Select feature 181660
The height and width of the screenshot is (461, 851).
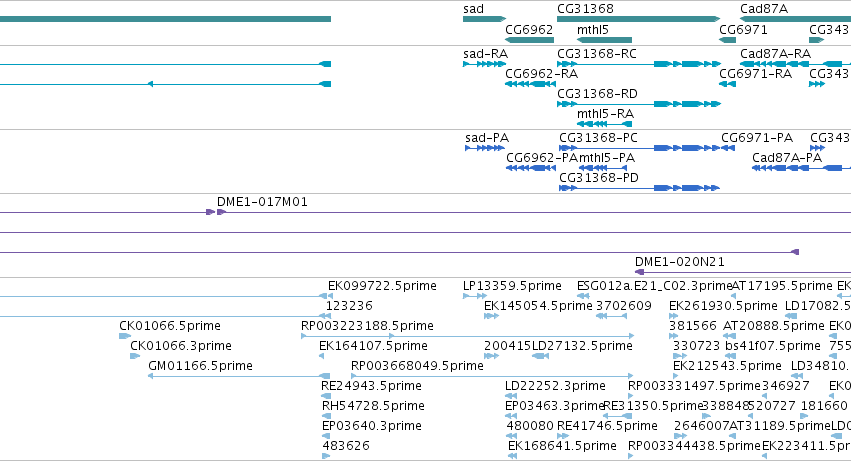point(824,407)
